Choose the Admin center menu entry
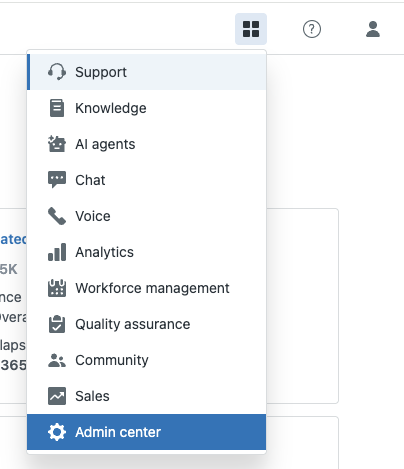 pos(147,432)
